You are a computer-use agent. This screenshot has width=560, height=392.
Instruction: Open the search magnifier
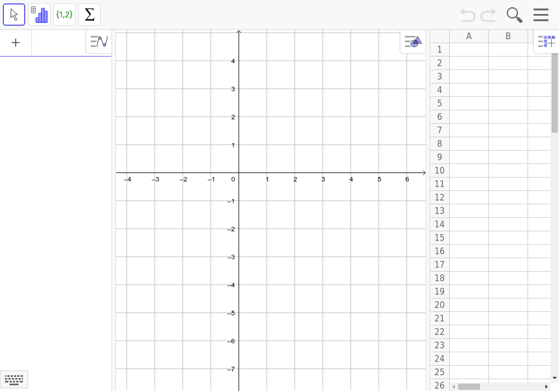[x=514, y=15]
